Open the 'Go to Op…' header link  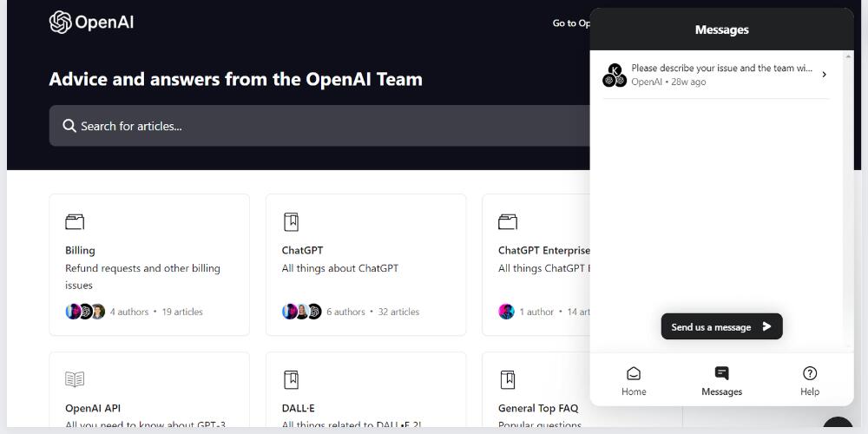pos(571,23)
